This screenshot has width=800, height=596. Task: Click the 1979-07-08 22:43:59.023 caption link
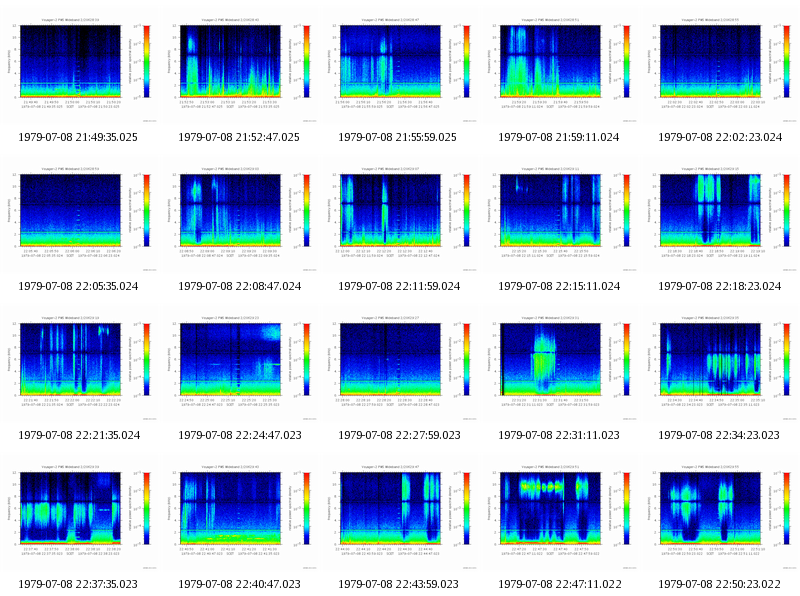398,584
